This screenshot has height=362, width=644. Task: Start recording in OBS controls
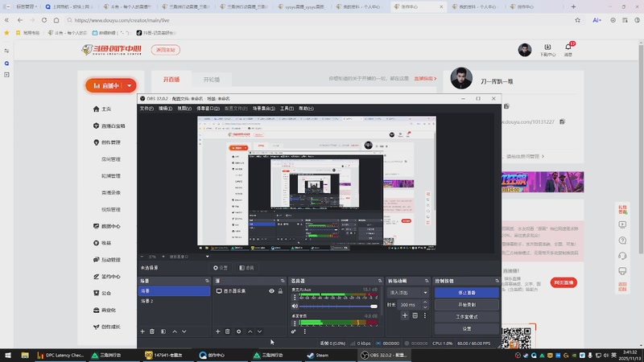coord(467,305)
